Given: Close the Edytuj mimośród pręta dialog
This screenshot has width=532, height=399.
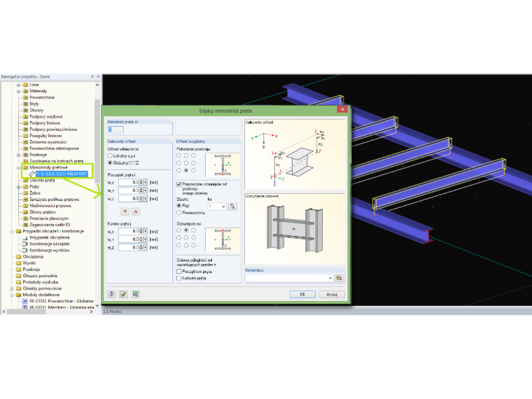Looking at the screenshot, I should click(342, 109).
